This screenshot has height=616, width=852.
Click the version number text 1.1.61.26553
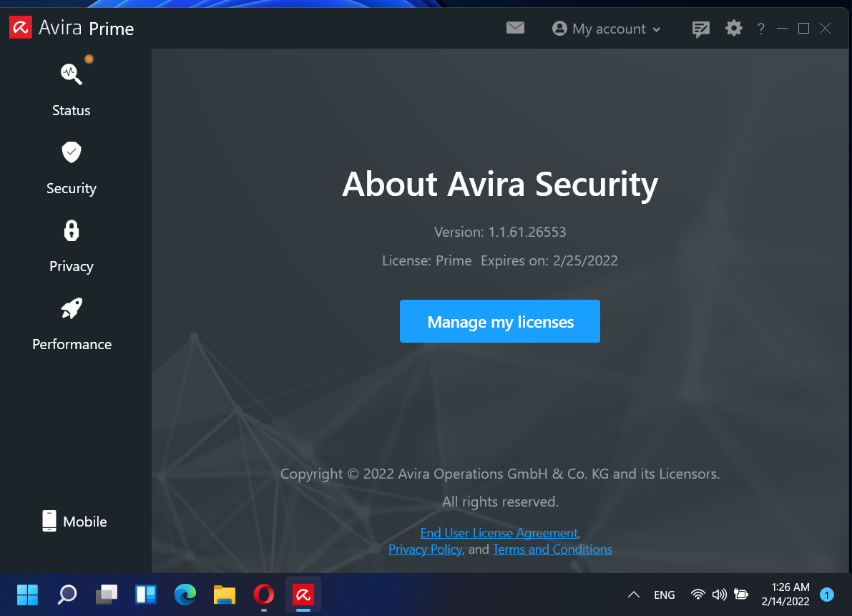tap(527, 232)
